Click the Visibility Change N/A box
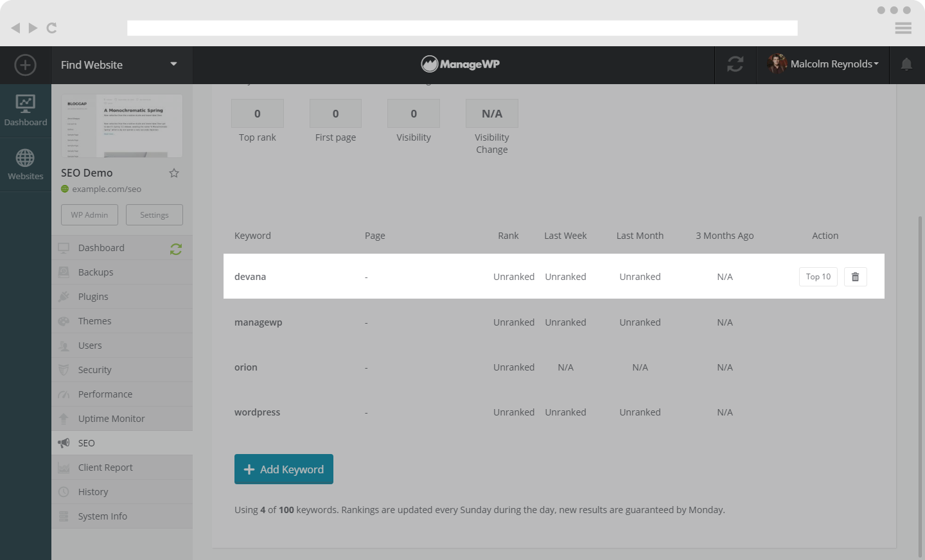925x560 pixels. [x=492, y=114]
